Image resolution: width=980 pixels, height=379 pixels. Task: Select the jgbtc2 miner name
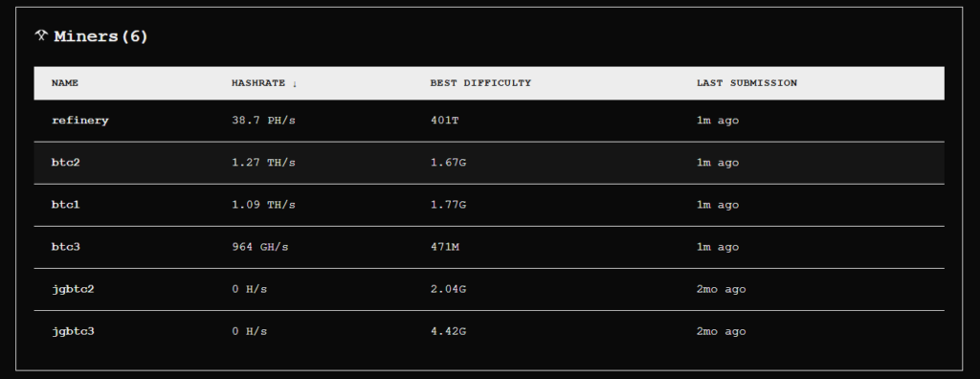[73, 290]
